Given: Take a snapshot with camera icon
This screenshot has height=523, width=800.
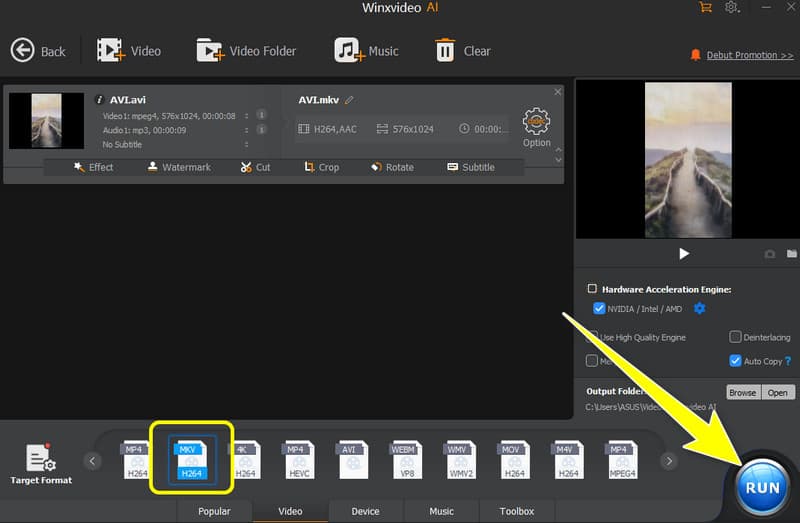Looking at the screenshot, I should 770,254.
